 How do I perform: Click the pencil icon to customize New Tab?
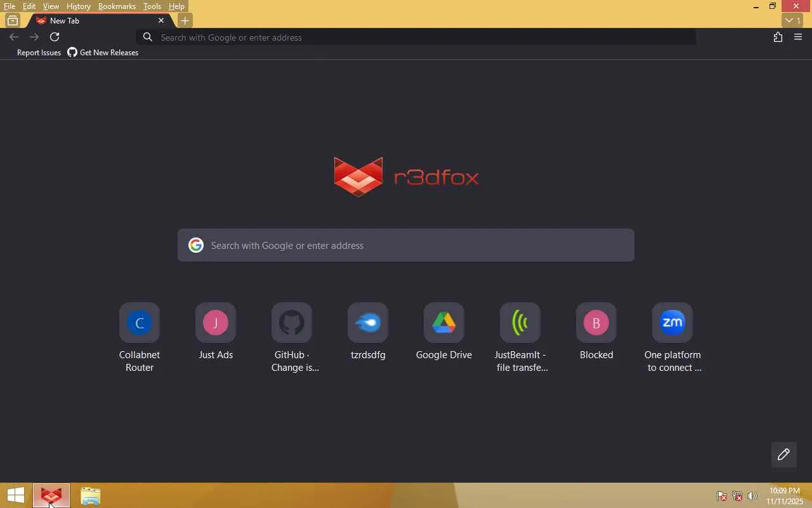pos(784,455)
